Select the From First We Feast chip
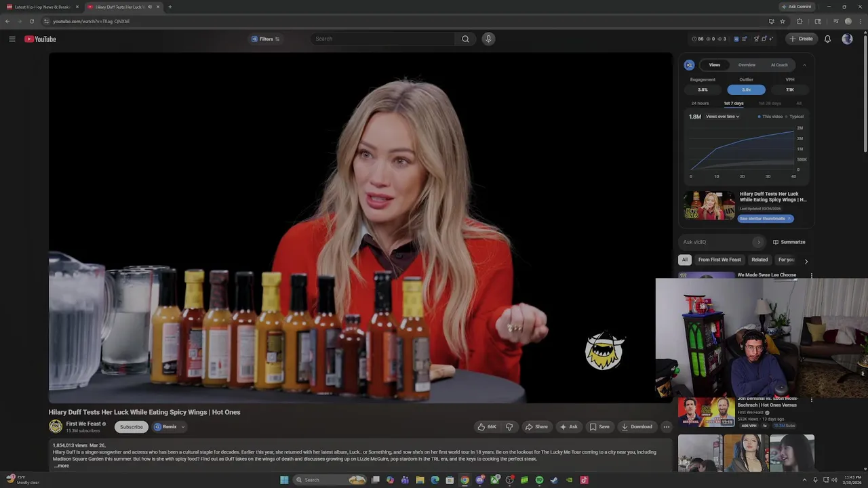The image size is (868, 488). coord(719,260)
